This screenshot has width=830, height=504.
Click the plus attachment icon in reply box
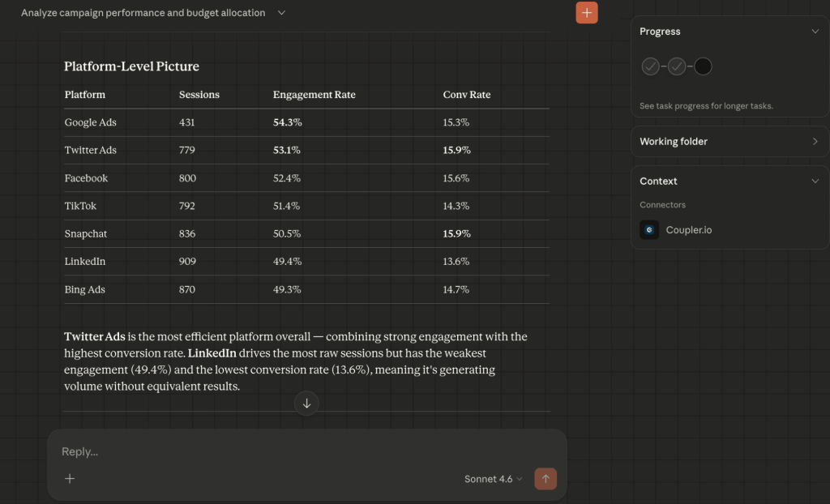70,479
